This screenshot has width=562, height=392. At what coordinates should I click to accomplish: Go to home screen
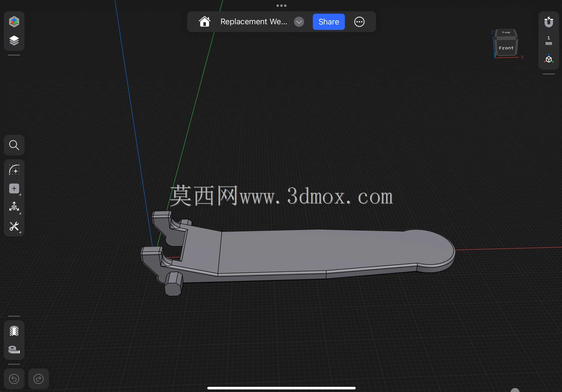(x=204, y=21)
